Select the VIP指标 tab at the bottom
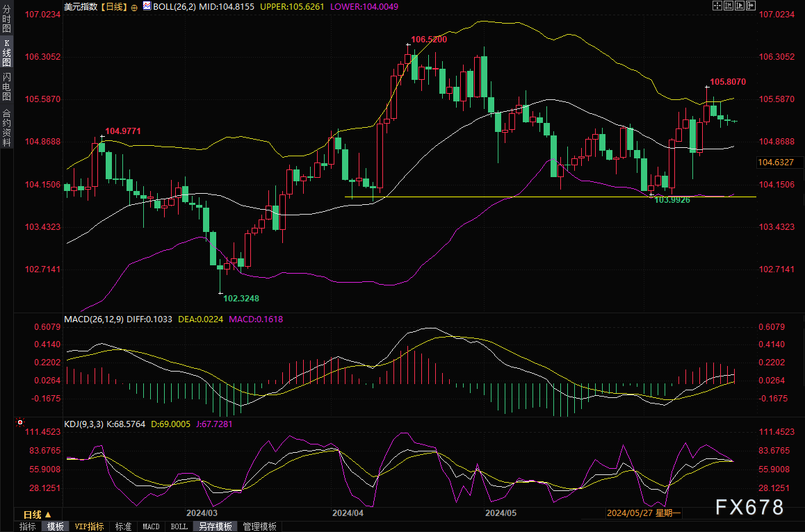The image size is (805, 532). 89,527
